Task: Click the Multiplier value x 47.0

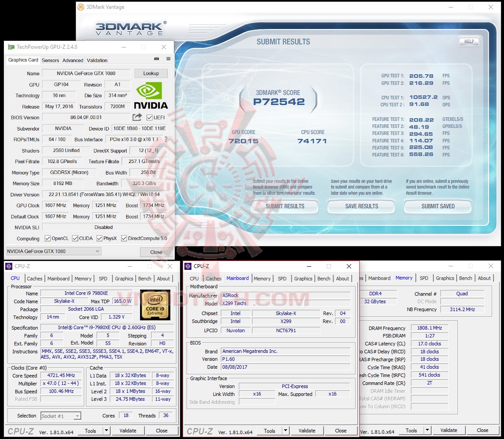Action: point(61,383)
